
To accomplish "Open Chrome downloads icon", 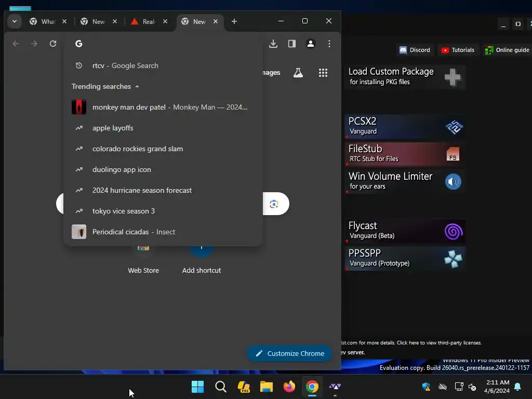I will coord(273,44).
